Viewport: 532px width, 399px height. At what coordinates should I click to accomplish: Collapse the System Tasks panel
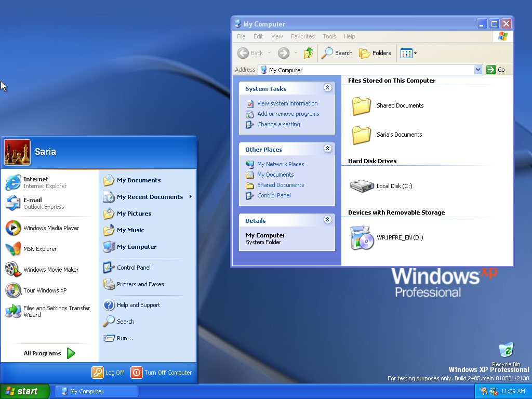[327, 88]
